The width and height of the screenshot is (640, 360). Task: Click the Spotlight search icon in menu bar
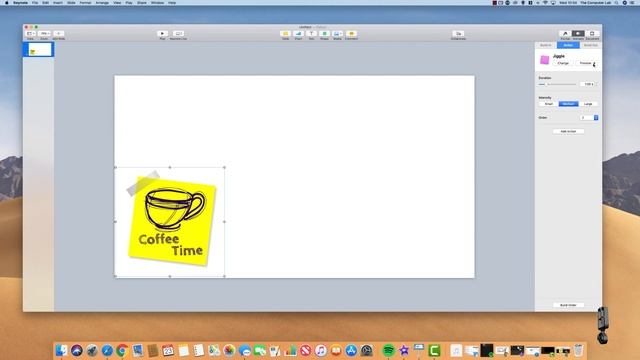point(616,3)
